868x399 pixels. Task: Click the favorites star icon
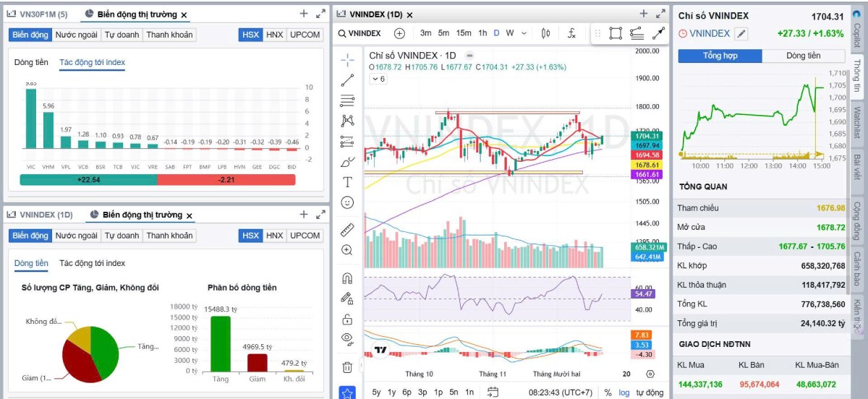click(347, 393)
